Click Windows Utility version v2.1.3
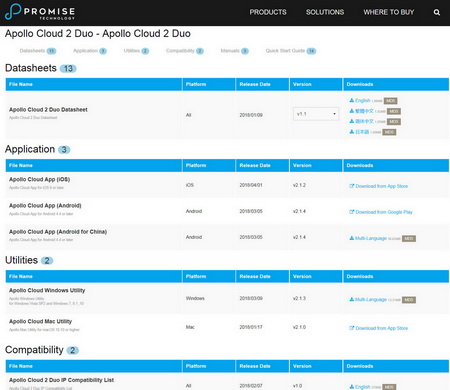The image size is (450, 390). (299, 298)
